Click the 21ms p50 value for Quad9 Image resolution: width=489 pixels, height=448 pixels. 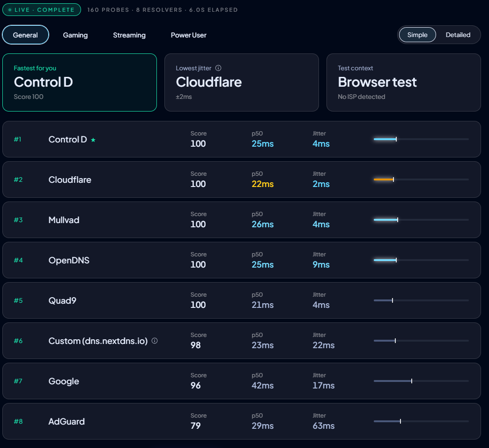(263, 305)
